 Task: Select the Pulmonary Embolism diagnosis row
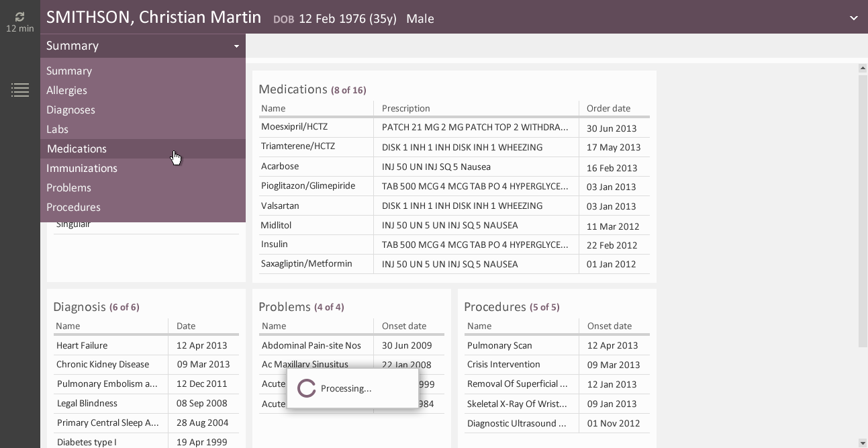146,384
